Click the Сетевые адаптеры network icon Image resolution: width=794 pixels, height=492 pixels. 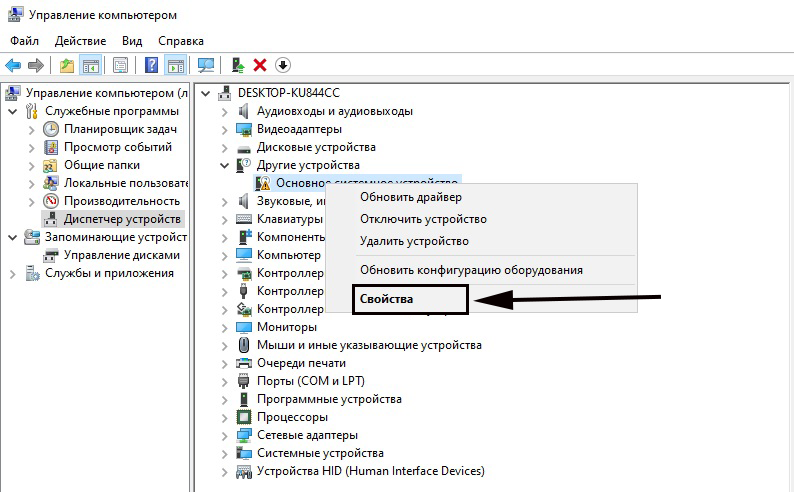coord(244,435)
